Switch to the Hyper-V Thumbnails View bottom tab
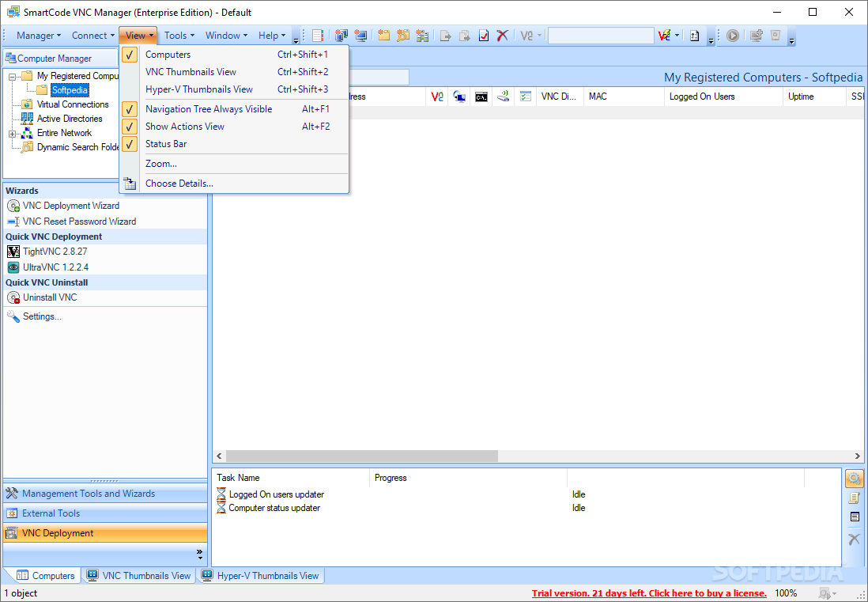Screen dimensions: 868x602 (259, 575)
